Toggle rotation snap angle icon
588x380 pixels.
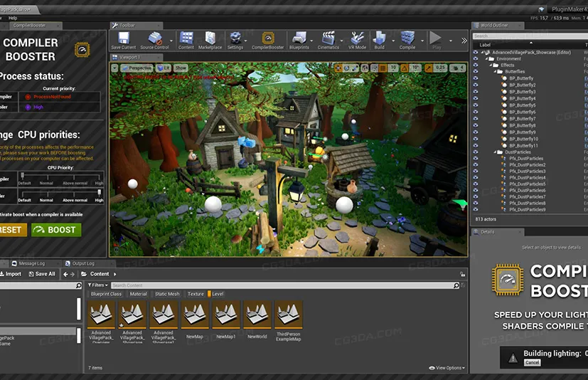[405, 68]
